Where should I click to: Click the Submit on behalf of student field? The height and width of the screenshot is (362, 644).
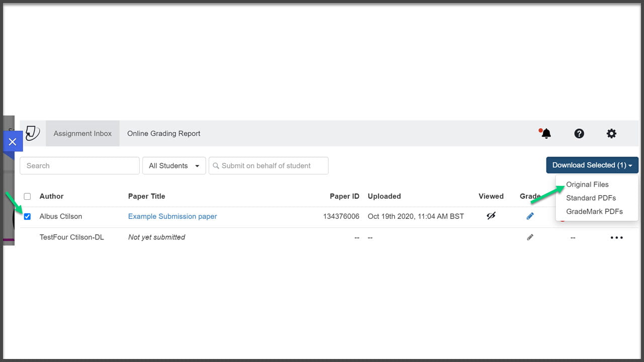click(268, 166)
